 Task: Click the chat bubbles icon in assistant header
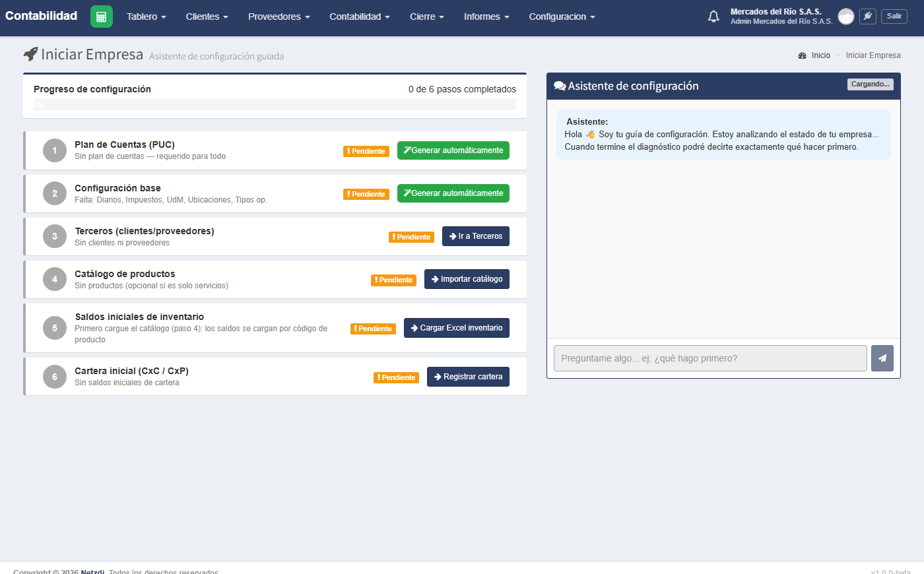pos(560,86)
